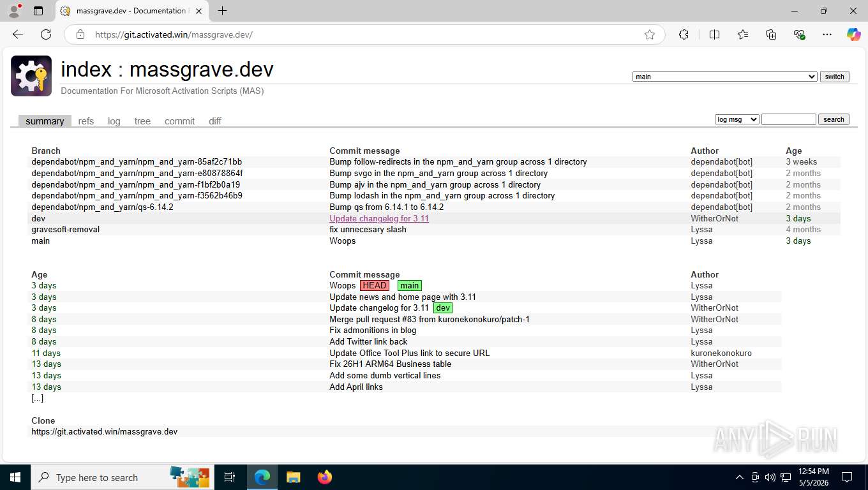Expand the branch selector showing main
Image resolution: width=868 pixels, height=490 pixels.
click(x=725, y=77)
